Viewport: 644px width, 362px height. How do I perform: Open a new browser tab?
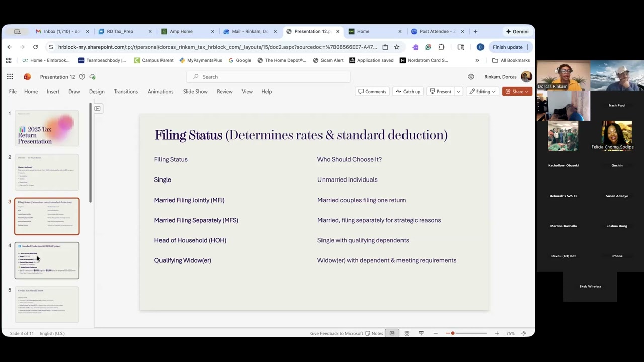(x=475, y=31)
